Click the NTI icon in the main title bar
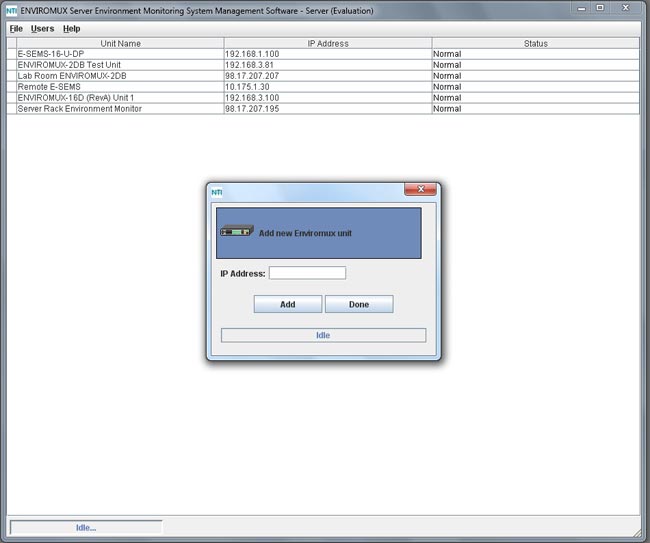Viewport: 650px width, 543px height. pos(12,8)
